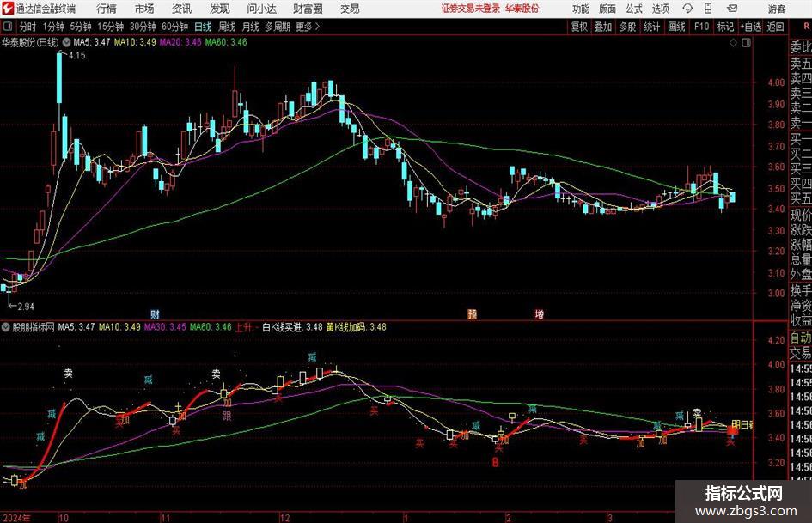This screenshot has width=812, height=523.
Task: Select the 月线 monthly period tab
Action: (x=250, y=27)
